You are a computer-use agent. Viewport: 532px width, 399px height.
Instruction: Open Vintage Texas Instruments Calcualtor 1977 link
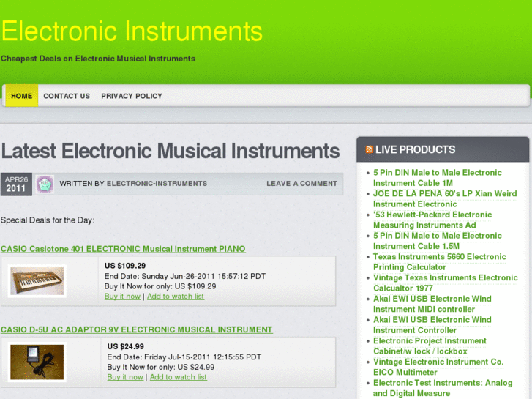click(x=446, y=283)
